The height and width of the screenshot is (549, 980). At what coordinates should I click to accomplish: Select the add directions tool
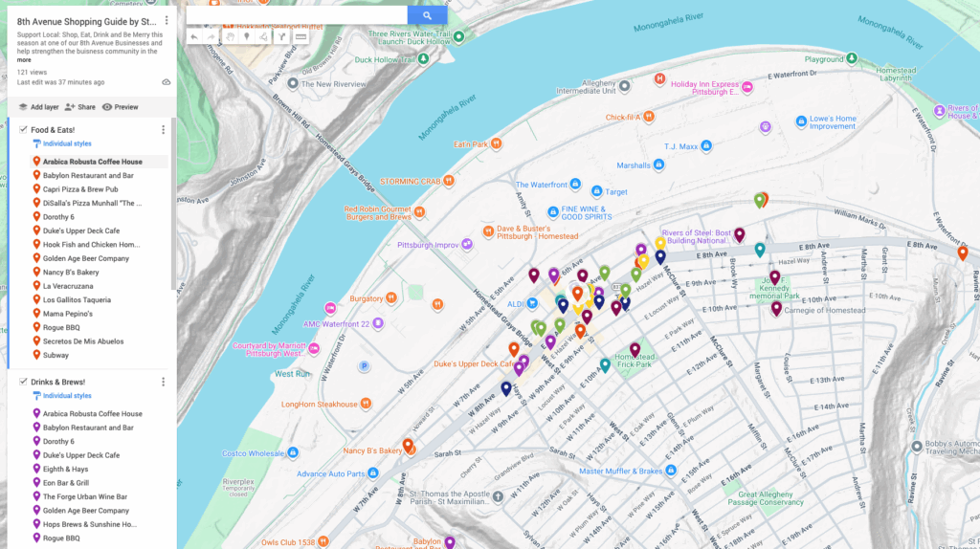pos(282,37)
